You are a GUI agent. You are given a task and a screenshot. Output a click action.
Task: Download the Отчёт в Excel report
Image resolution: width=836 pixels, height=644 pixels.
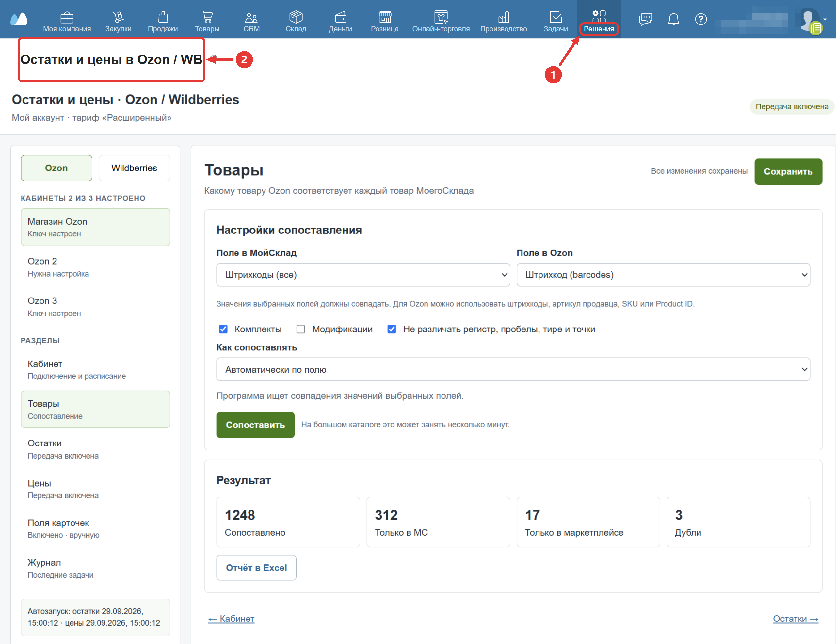[256, 568]
